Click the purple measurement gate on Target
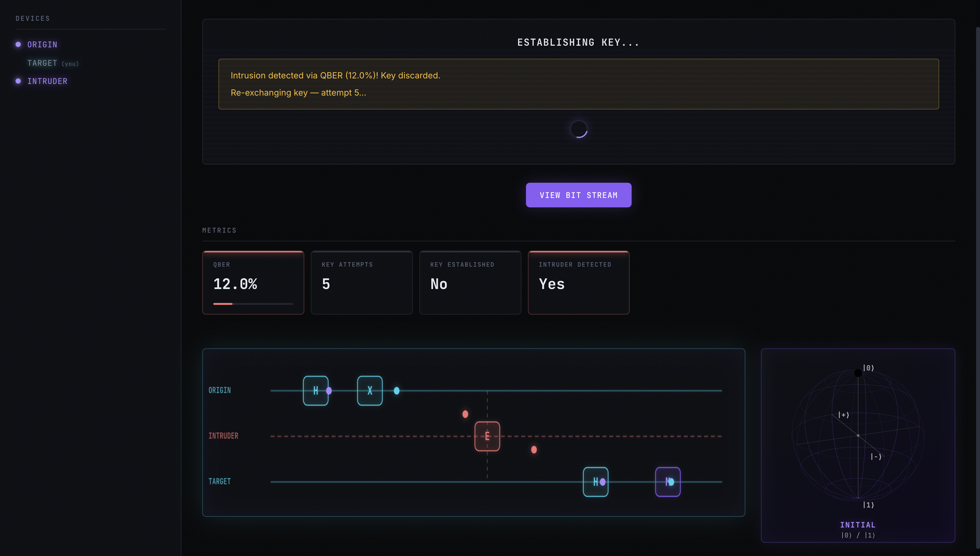This screenshot has height=556, width=980. (x=667, y=481)
